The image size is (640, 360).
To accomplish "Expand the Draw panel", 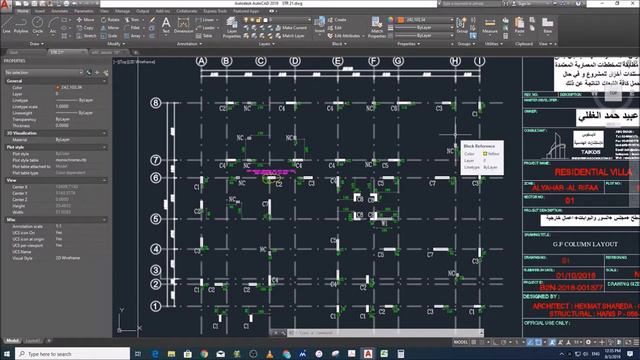I will point(37,44).
